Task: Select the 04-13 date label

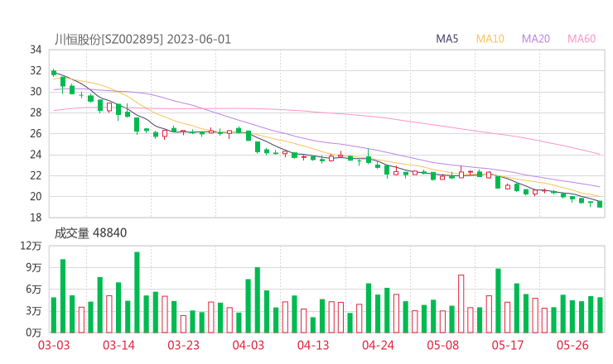Action: [313, 345]
